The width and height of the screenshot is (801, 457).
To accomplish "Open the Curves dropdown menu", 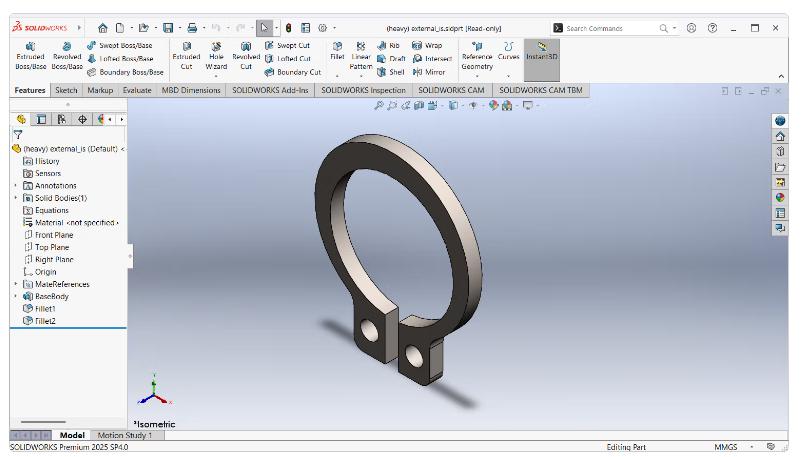I will pos(509,55).
